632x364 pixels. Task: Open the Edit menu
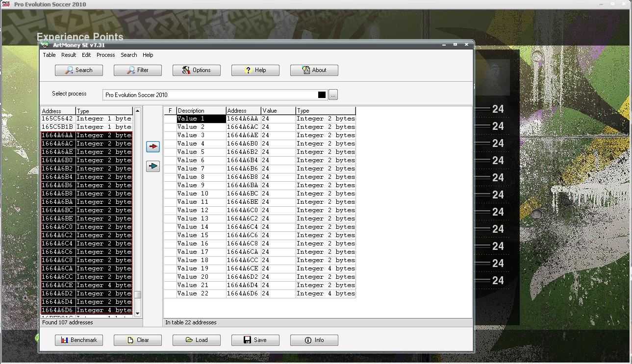pos(86,55)
